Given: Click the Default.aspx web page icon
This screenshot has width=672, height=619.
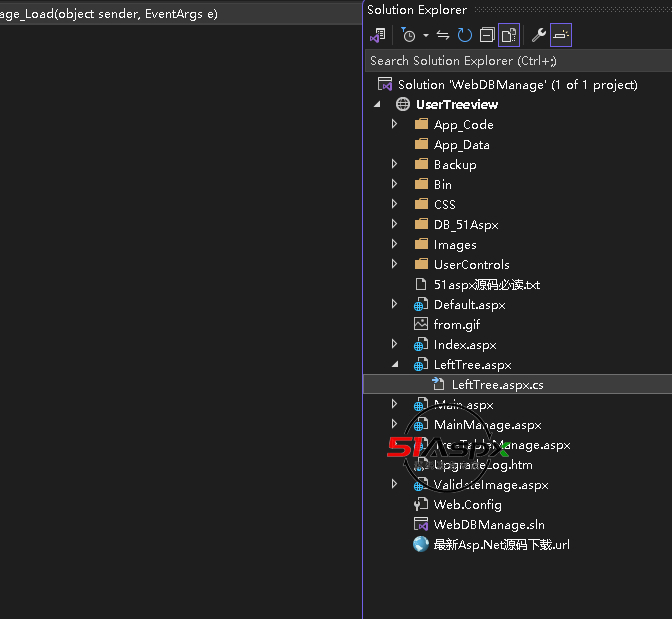Looking at the screenshot, I should pyautogui.click(x=421, y=305).
